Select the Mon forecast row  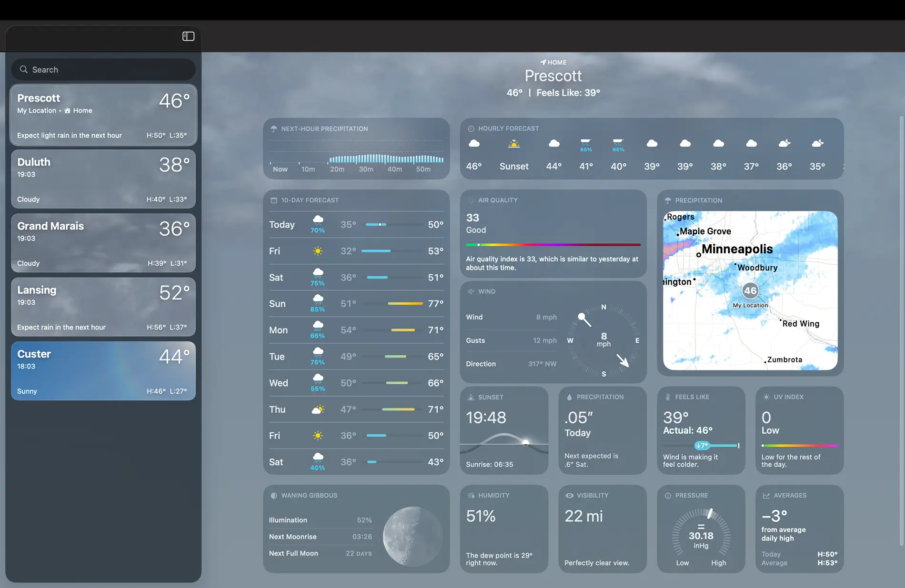[356, 330]
